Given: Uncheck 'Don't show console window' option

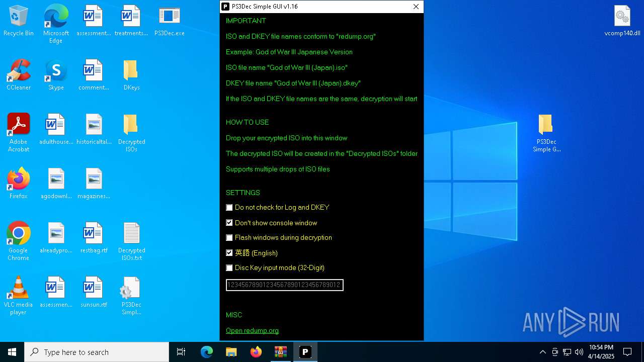Looking at the screenshot, I should pyautogui.click(x=229, y=223).
